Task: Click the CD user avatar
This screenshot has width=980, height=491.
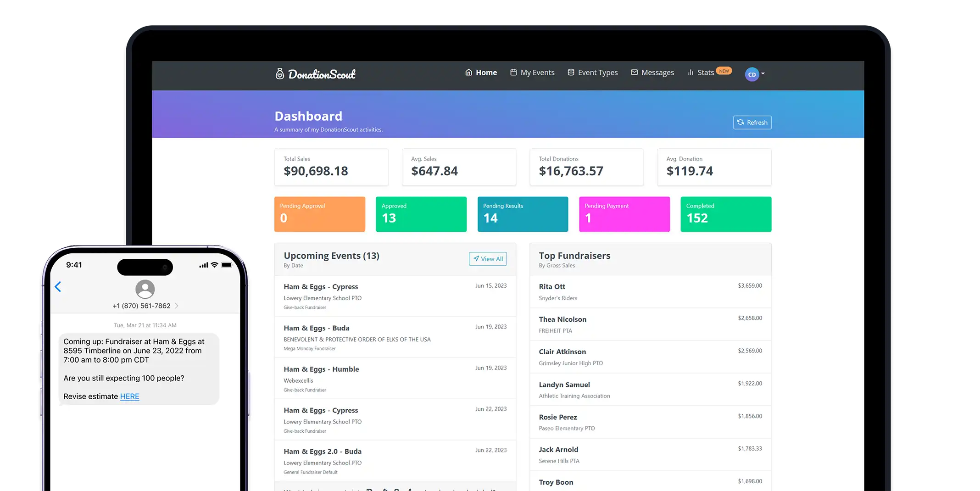Action: pyautogui.click(x=752, y=74)
